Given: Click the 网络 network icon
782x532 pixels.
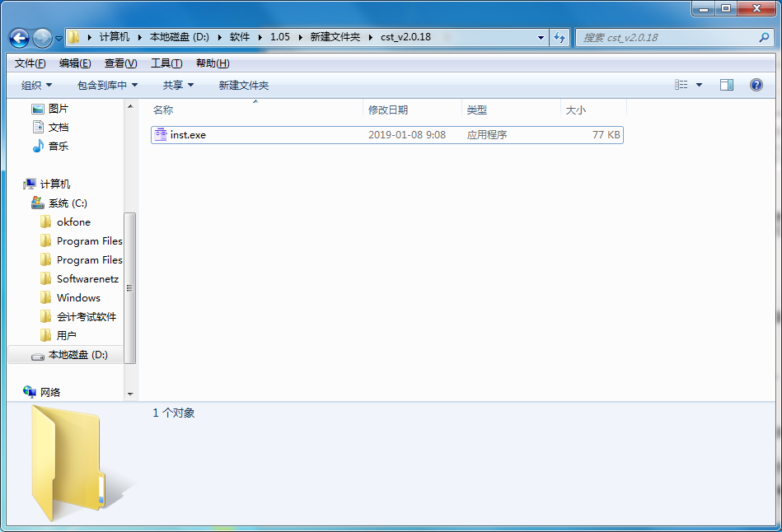Looking at the screenshot, I should coord(30,392).
